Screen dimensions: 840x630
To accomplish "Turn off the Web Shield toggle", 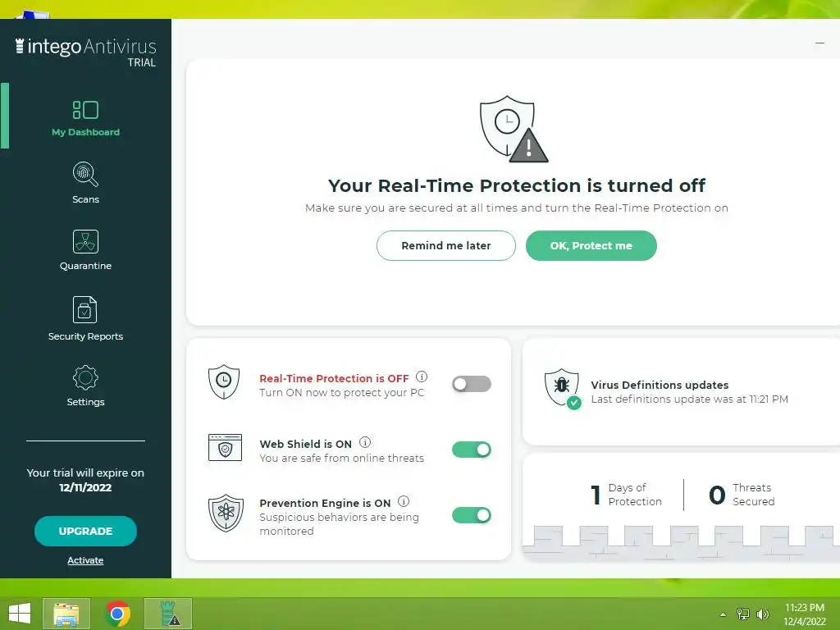I will coord(472,450).
